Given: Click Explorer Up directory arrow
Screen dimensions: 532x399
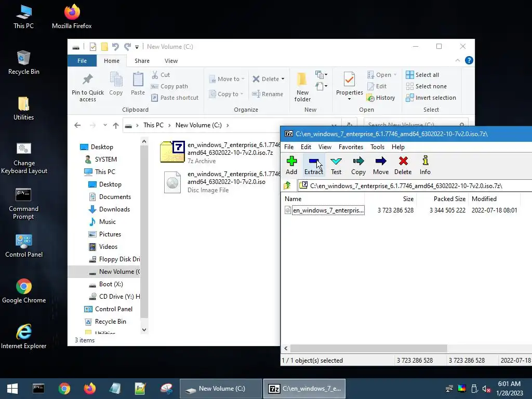Looking at the screenshot, I should pyautogui.click(x=116, y=126).
